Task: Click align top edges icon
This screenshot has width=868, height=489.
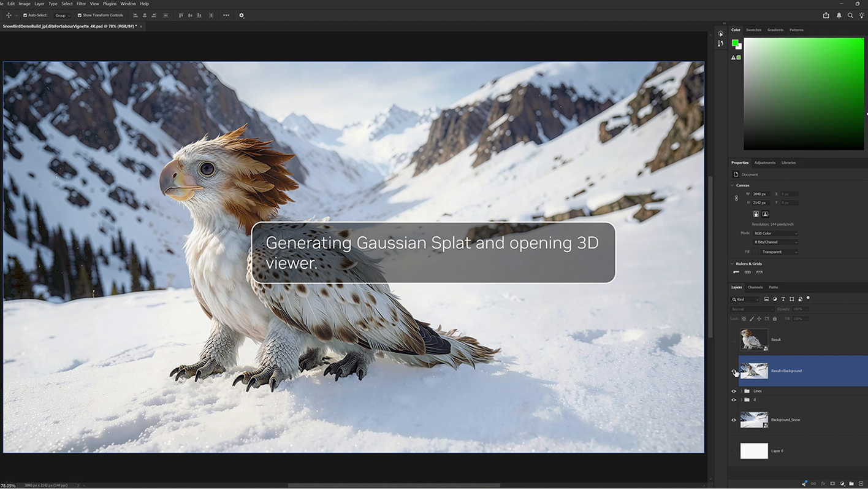Action: pyautogui.click(x=181, y=15)
